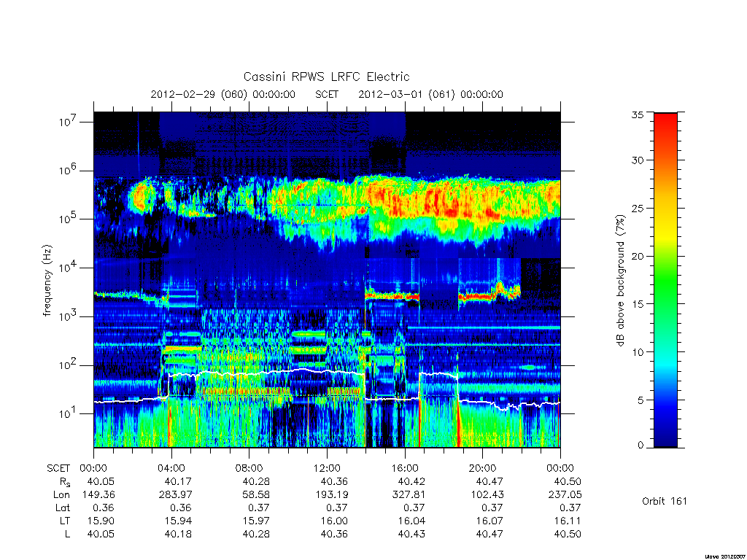Click the 20:00 time tick label

[x=483, y=468]
